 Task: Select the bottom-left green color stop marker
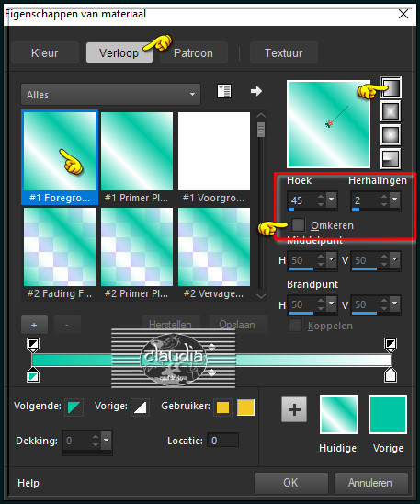pos(33,375)
